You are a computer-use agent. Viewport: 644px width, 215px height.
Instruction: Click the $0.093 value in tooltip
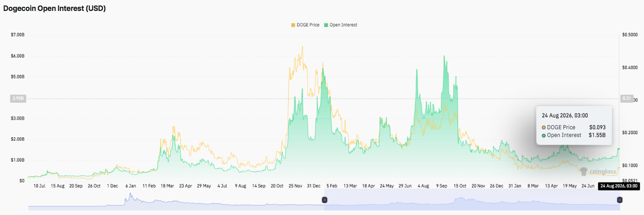click(597, 127)
